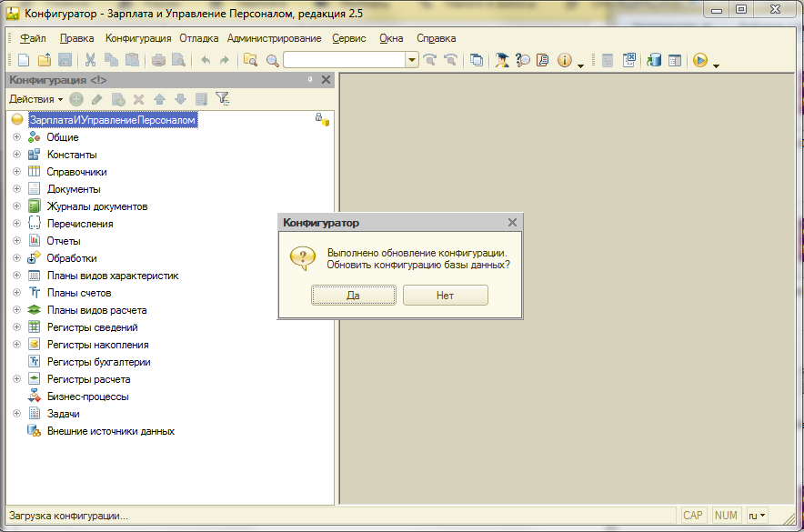Start debugging with the play icon
Screen dimensions: 804x532
700,60
